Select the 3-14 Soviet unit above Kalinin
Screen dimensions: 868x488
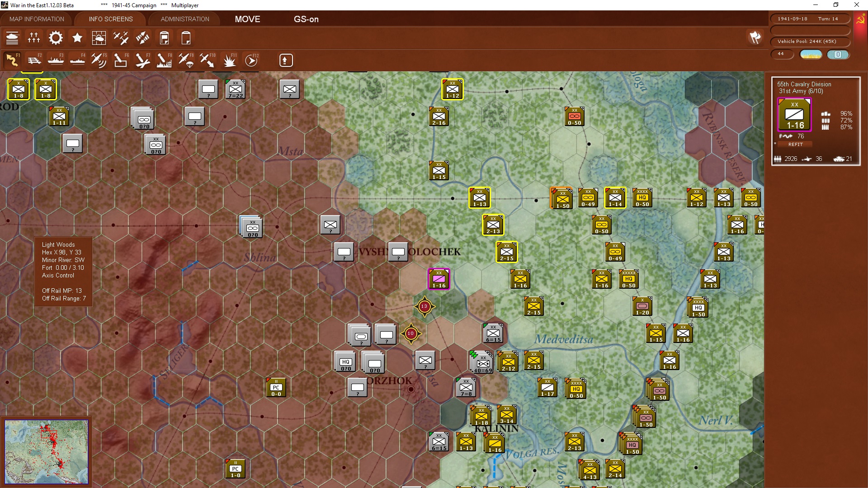click(506, 414)
